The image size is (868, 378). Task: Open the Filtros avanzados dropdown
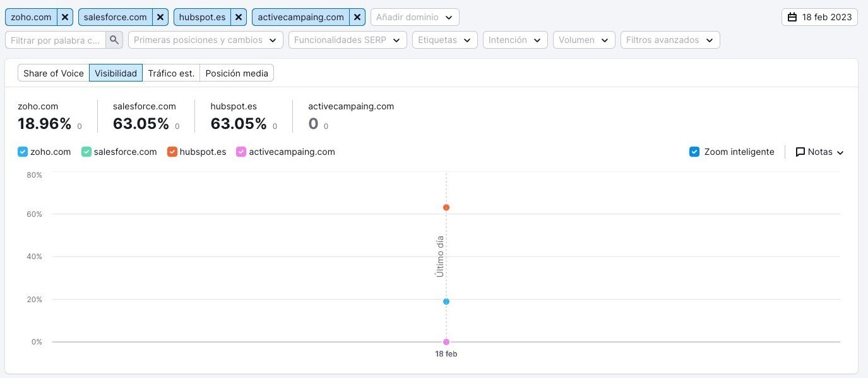669,40
